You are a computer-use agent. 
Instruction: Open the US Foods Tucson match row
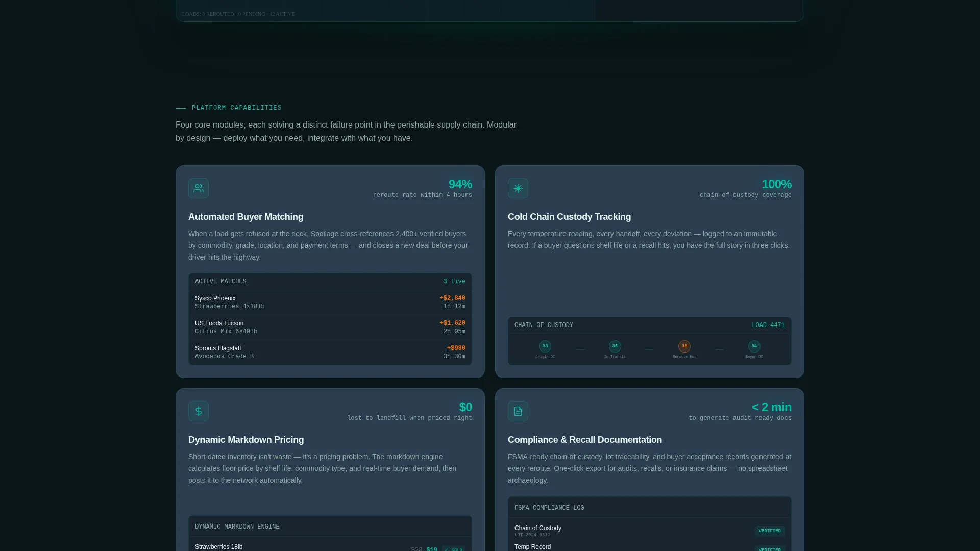(330, 328)
